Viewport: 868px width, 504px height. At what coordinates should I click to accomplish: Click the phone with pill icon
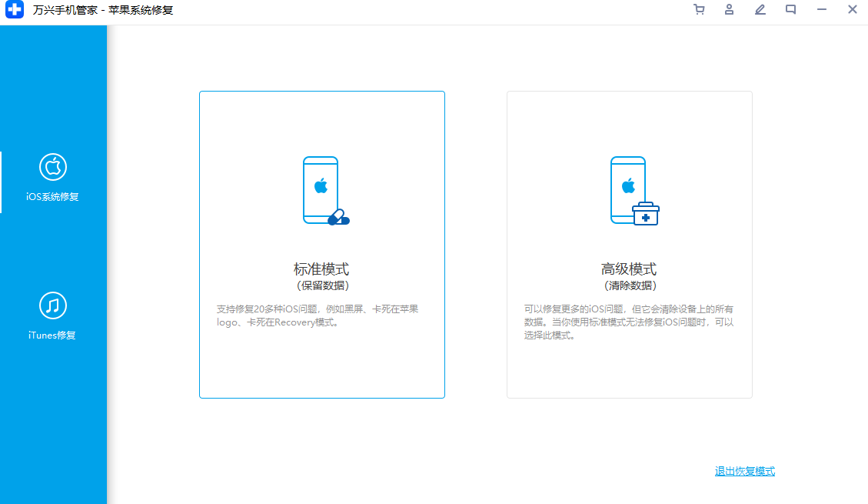[326, 191]
